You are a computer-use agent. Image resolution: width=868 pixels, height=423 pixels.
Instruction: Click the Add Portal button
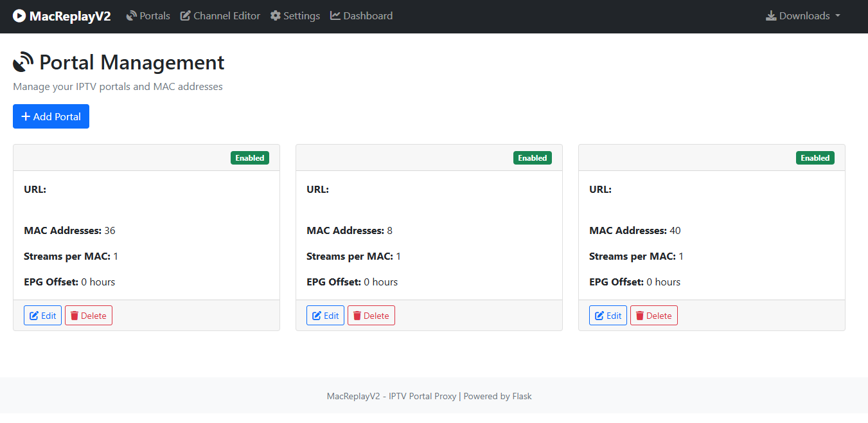point(51,116)
